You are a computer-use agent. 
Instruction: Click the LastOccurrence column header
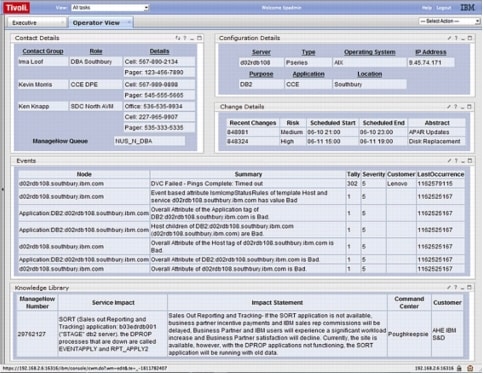coord(440,174)
